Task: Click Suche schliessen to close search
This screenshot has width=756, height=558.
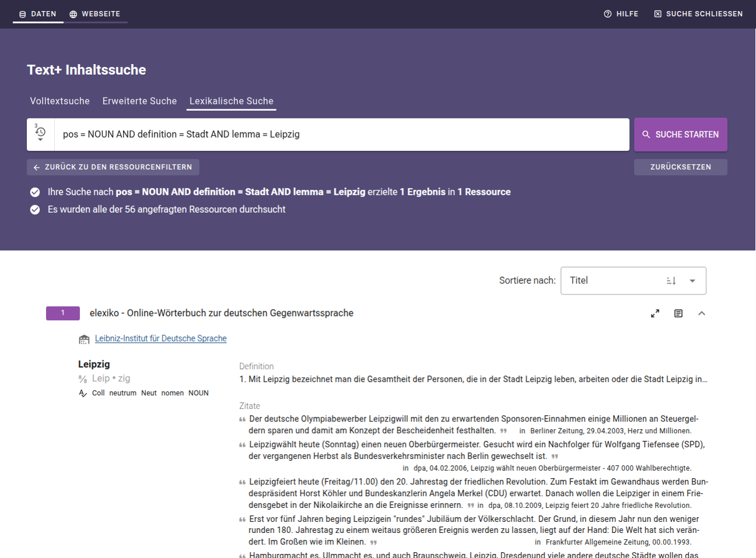Action: (x=698, y=14)
